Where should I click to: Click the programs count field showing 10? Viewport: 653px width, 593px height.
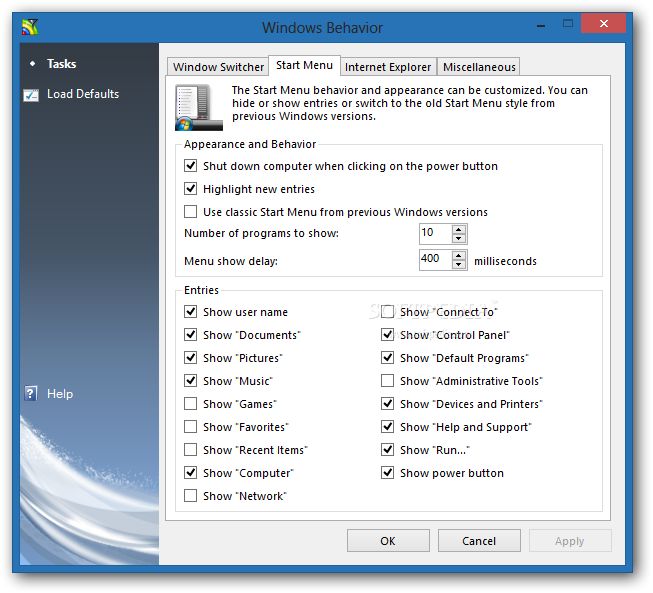pyautogui.click(x=436, y=234)
